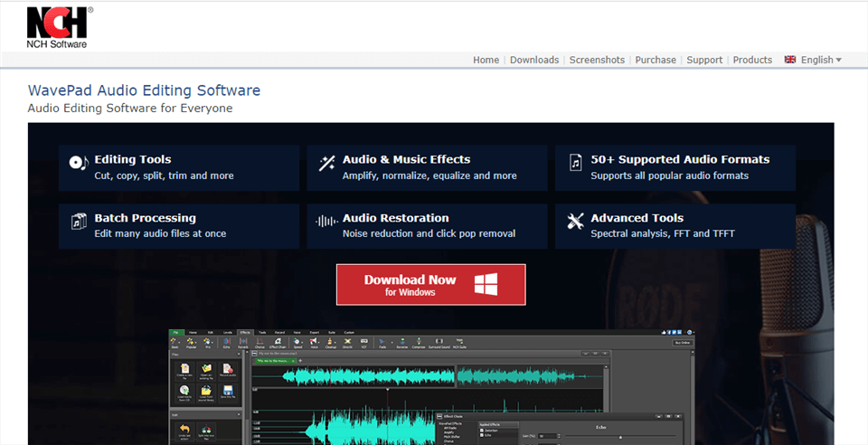Click the Batch Processing feature card title
This screenshot has width=868, height=445.
pos(145,218)
